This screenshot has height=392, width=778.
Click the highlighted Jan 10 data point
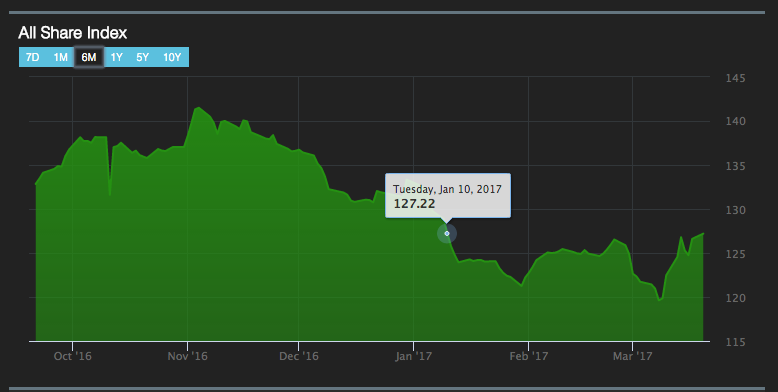[447, 233]
